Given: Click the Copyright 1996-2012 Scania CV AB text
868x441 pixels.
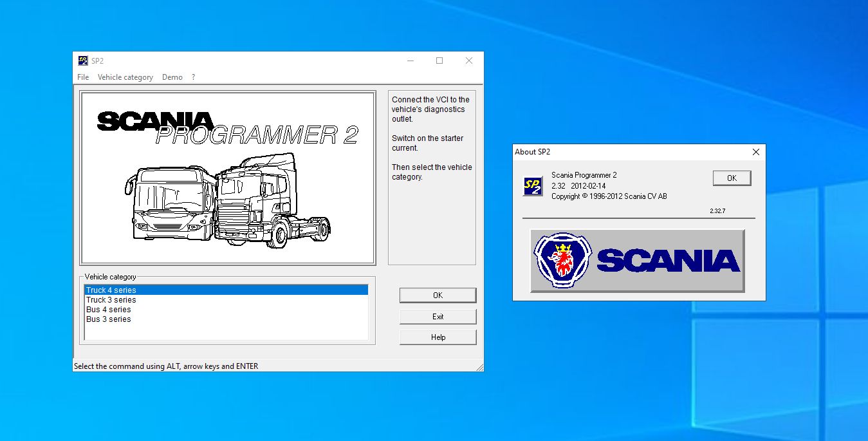Looking at the screenshot, I should point(609,196).
